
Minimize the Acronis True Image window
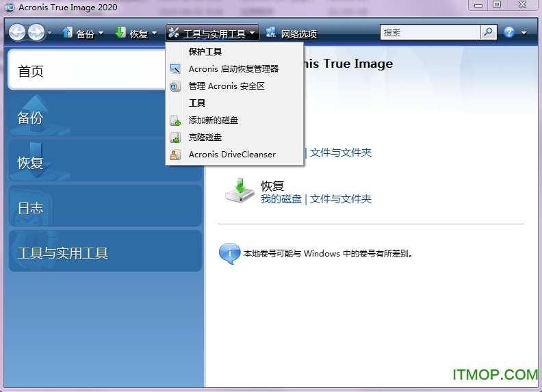coord(478,5)
